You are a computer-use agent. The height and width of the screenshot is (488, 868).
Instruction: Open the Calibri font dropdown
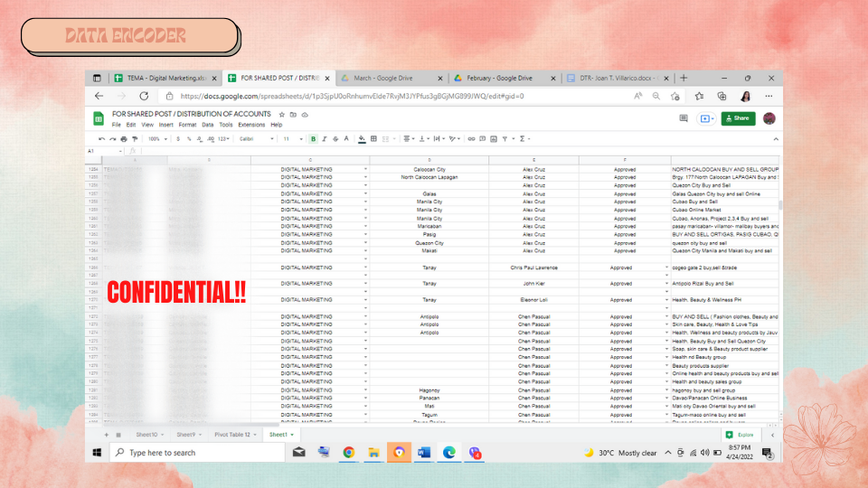coord(256,139)
